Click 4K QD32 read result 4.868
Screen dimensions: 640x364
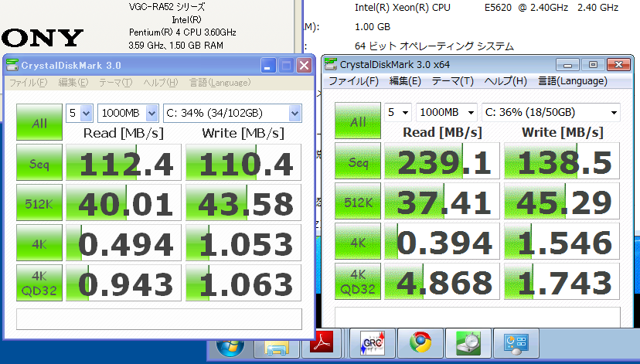(442, 281)
